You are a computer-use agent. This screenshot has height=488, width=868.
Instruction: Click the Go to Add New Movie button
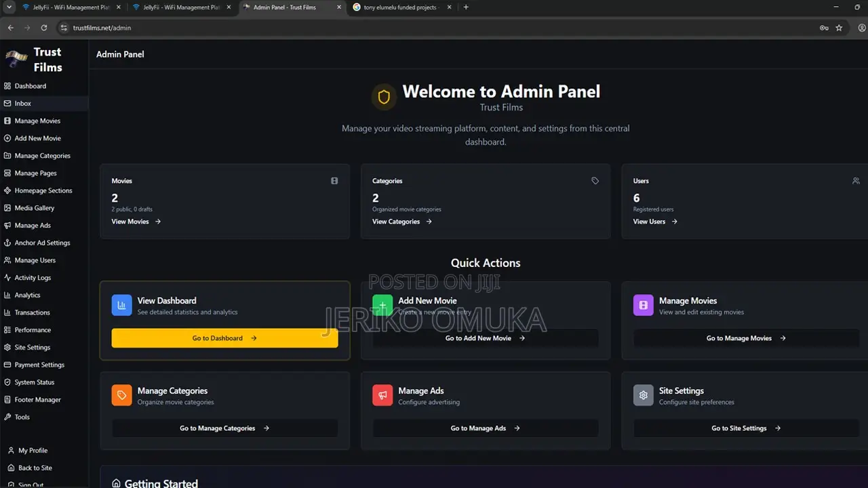coord(486,338)
